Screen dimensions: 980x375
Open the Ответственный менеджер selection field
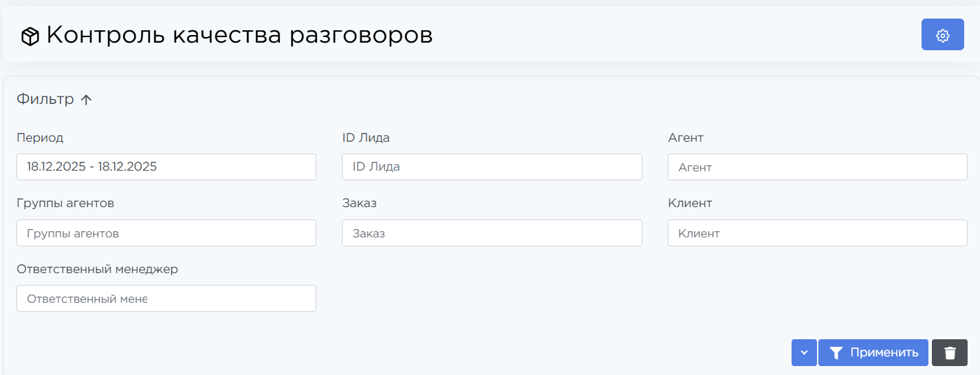click(x=166, y=299)
